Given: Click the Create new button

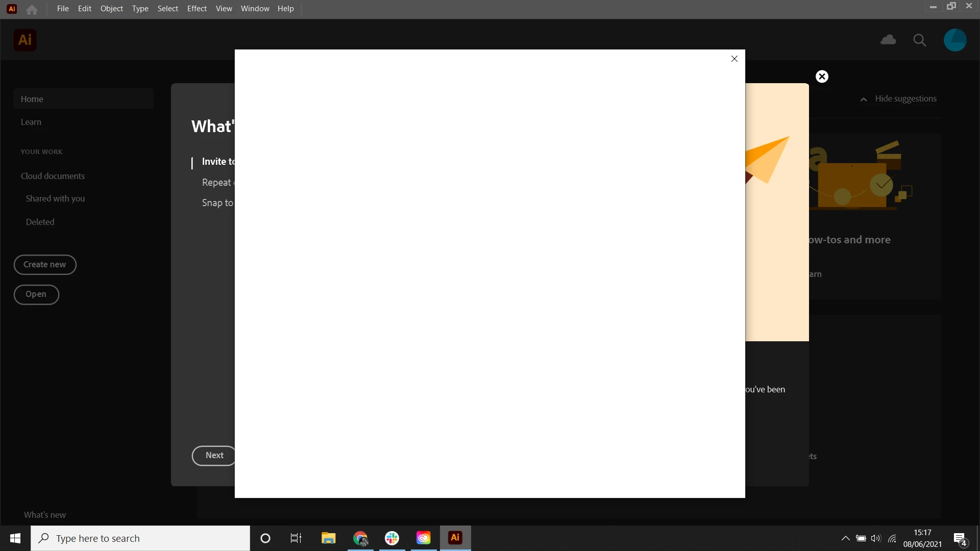Looking at the screenshot, I should (45, 264).
